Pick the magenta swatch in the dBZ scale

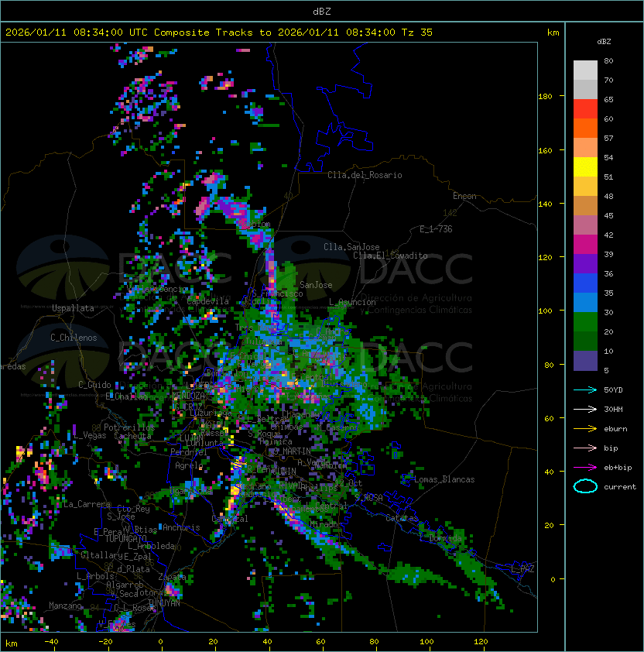click(x=585, y=245)
